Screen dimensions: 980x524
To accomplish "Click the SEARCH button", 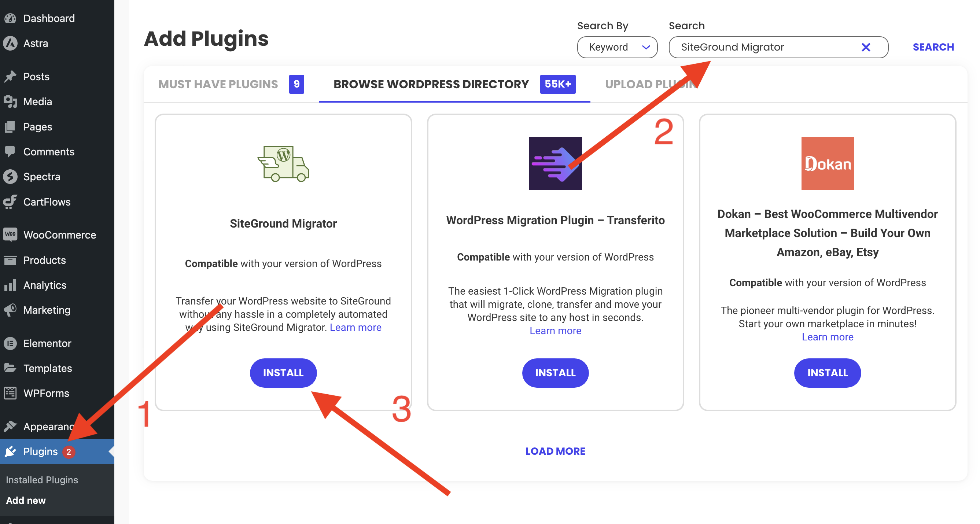I will 933,47.
